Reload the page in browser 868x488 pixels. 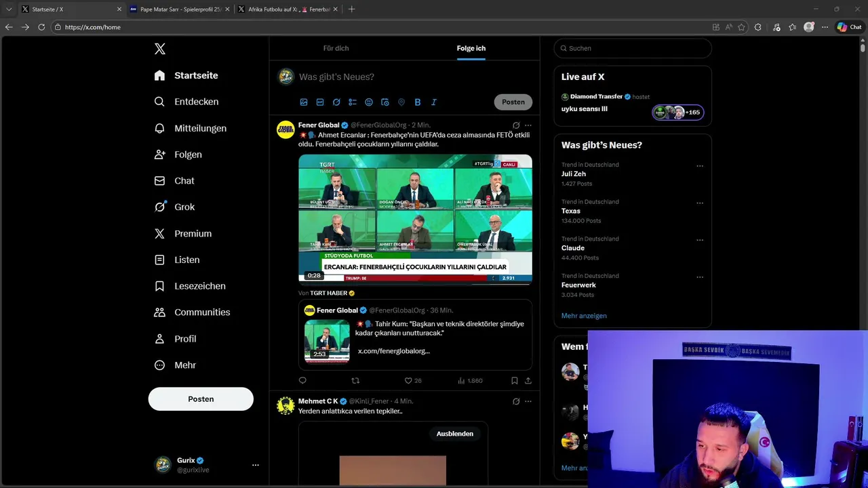coord(41,27)
